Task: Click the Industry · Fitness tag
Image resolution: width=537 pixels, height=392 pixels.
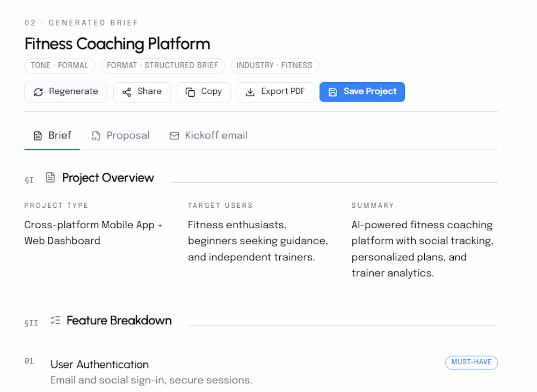Action: 274,66
